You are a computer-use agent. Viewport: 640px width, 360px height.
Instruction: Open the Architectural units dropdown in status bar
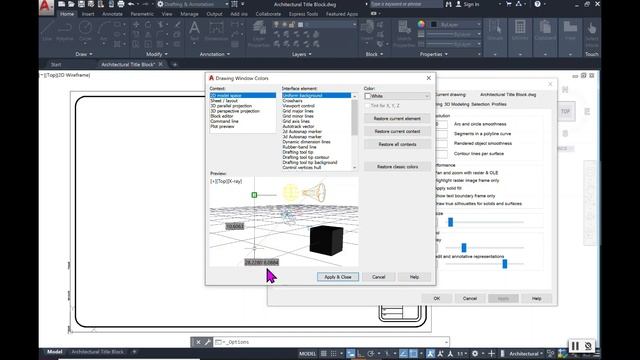tap(526, 353)
